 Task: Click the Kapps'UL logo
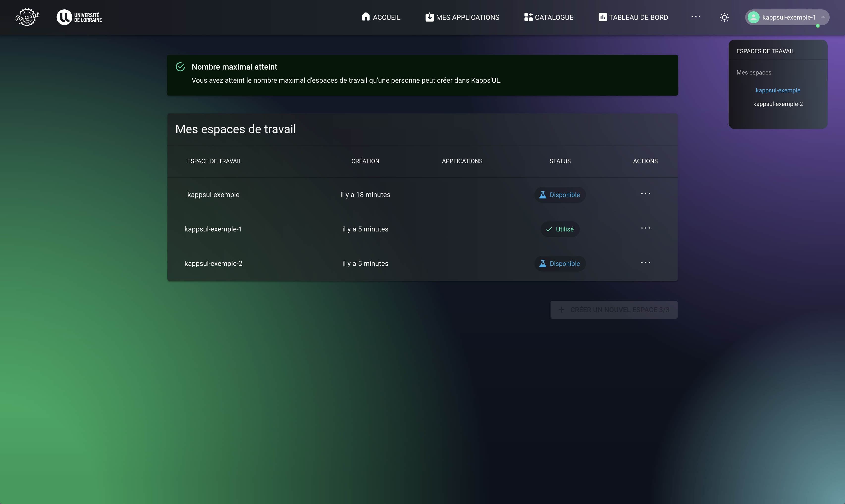(27, 17)
